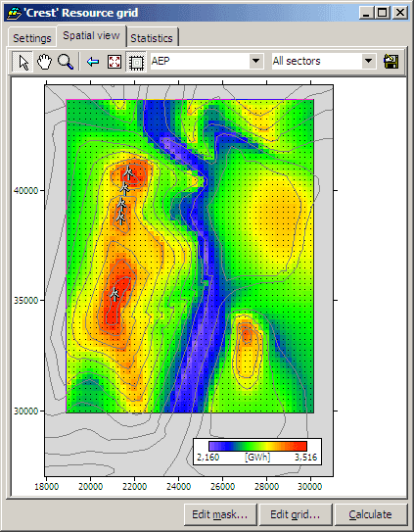Click the GWh color scale legend bar
Image resolution: width=414 pixels, height=532 pixels.
[x=257, y=446]
